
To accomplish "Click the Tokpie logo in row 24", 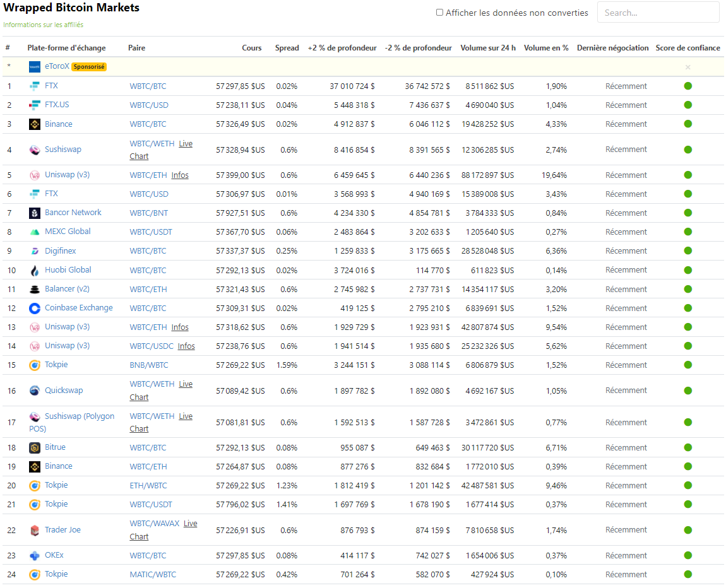I will tap(34, 575).
